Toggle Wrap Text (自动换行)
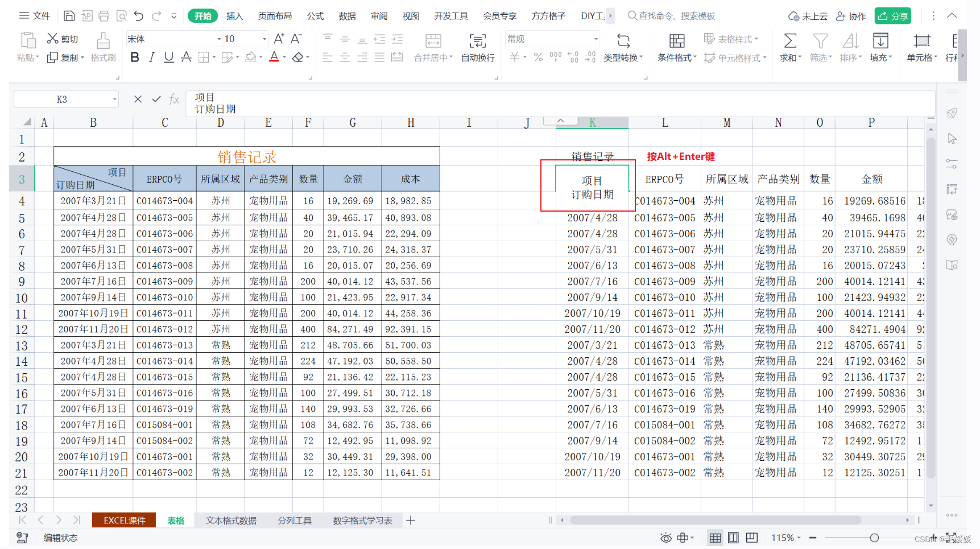This screenshot has width=980, height=549. coord(478,41)
